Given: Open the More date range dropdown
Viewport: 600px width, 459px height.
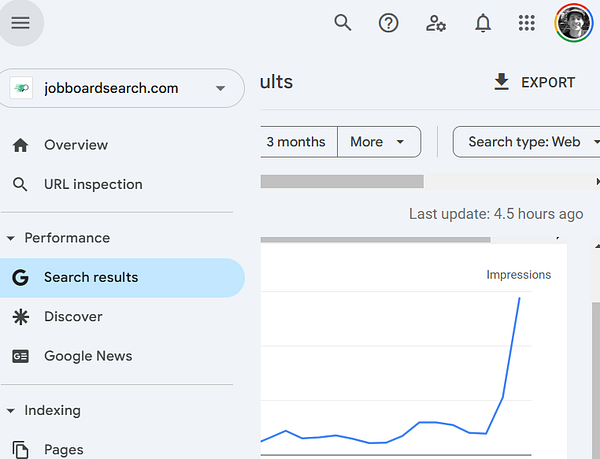Looking at the screenshot, I should (379, 142).
